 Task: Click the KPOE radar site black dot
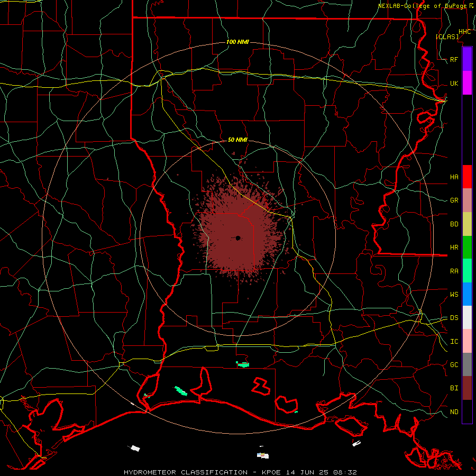238,239
